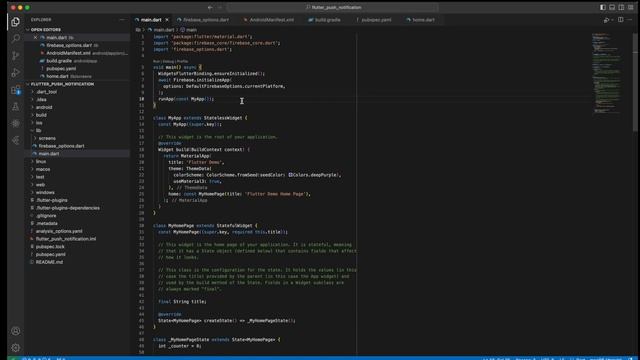Expand the .dart_tool folder
This screenshot has width=640, height=360.
(x=47, y=92)
